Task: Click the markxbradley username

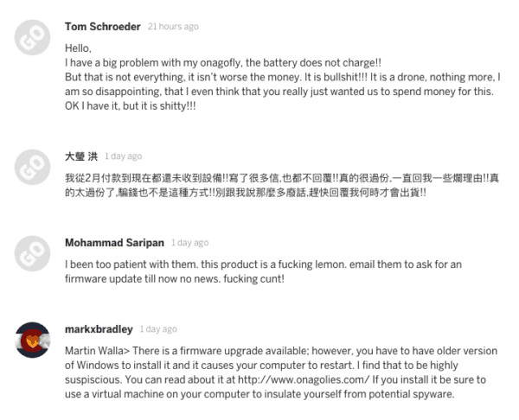Action: tap(99, 329)
